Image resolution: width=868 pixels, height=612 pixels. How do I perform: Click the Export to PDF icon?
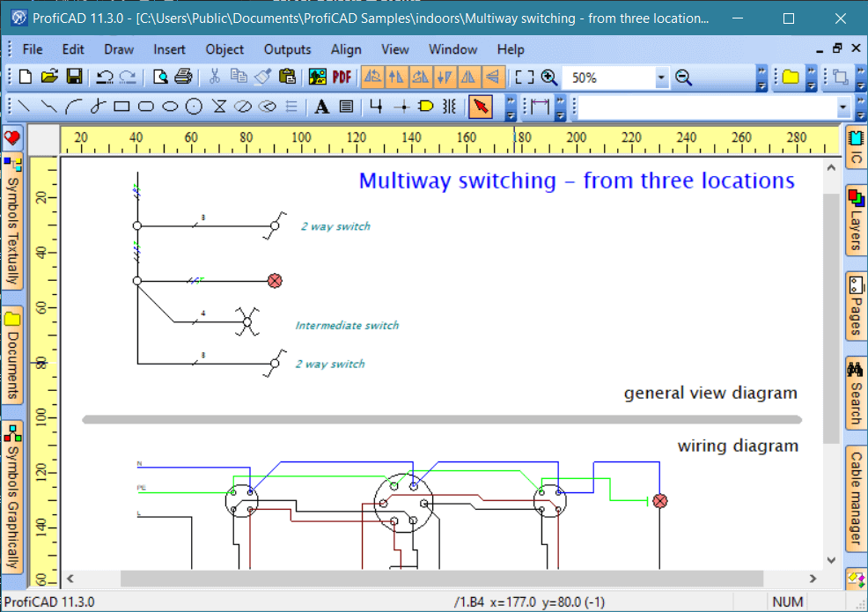coord(342,77)
